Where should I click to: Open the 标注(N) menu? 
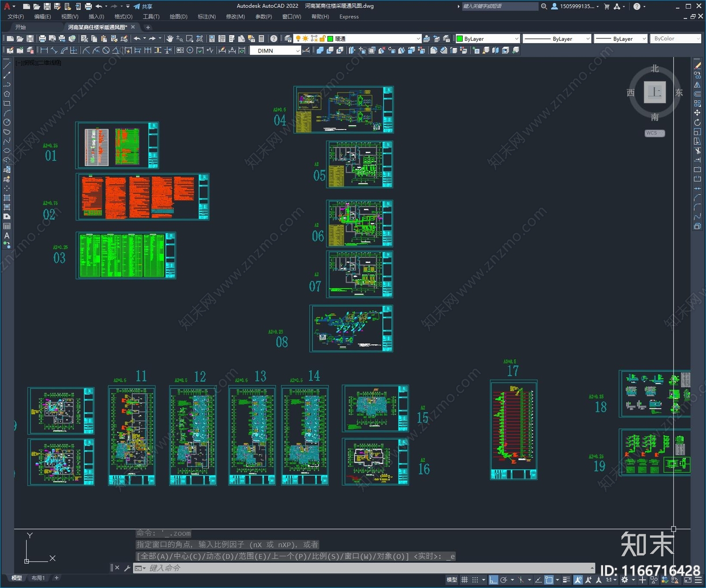pyautogui.click(x=207, y=17)
